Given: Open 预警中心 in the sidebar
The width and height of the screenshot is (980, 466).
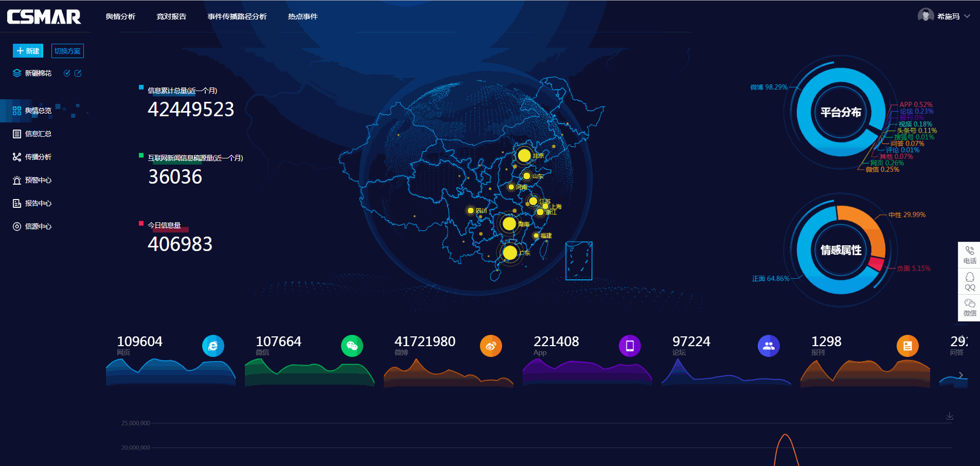Looking at the screenshot, I should (x=38, y=180).
